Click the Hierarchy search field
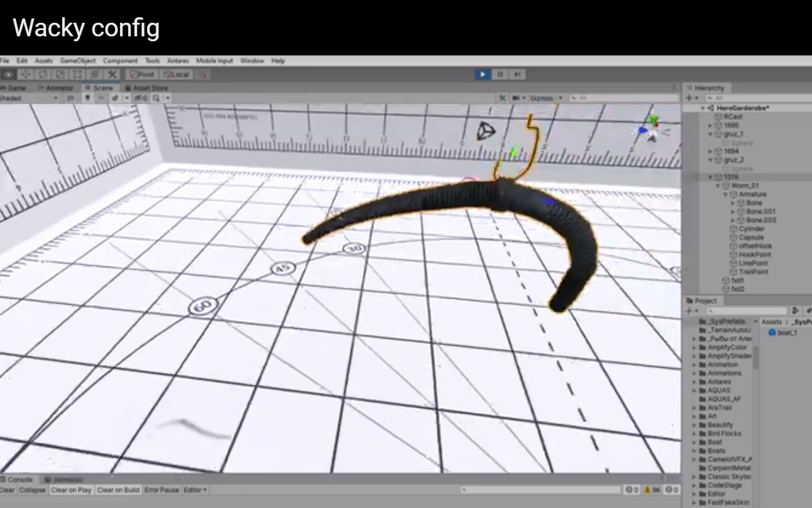Image resolution: width=812 pixels, height=508 pixels. point(757,98)
